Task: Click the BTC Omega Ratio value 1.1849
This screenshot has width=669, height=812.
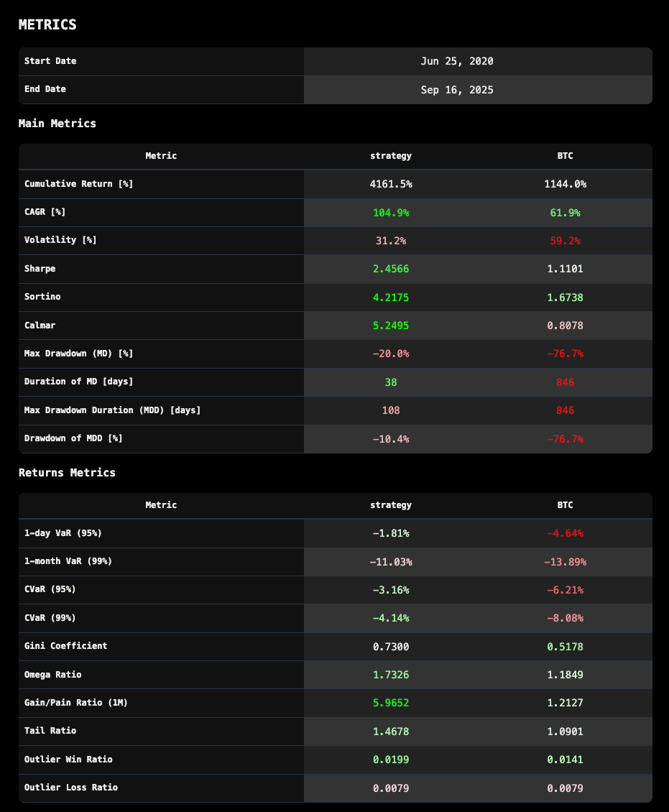Action: point(565,675)
